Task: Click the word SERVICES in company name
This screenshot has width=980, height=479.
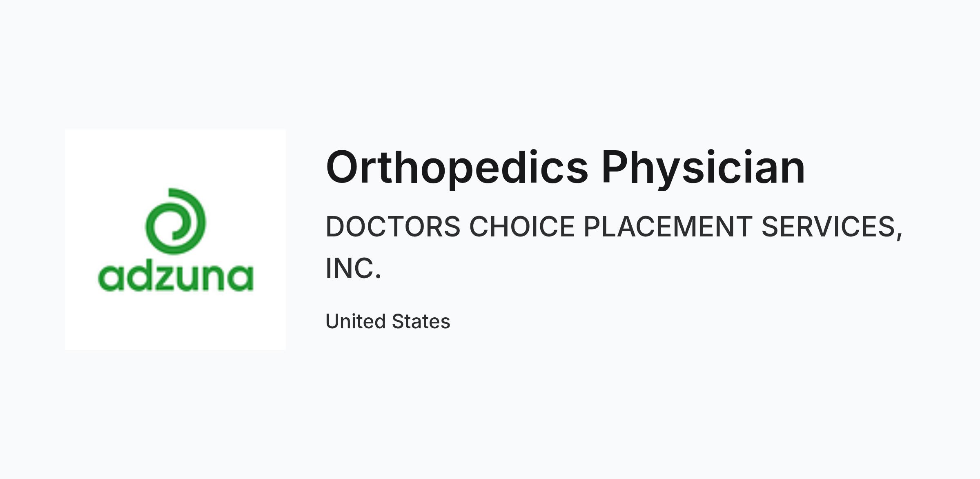Action: 832,228
